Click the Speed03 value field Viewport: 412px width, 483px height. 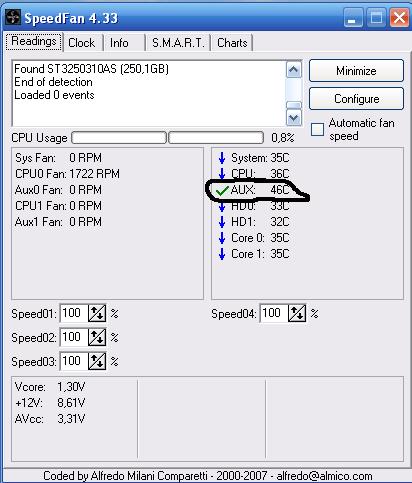click(x=74, y=361)
